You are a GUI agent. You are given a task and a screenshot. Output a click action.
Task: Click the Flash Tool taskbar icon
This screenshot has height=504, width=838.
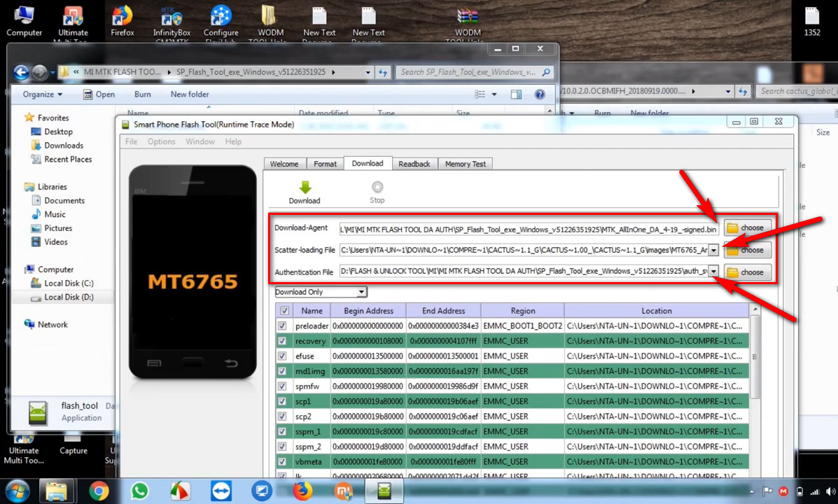click(x=384, y=491)
